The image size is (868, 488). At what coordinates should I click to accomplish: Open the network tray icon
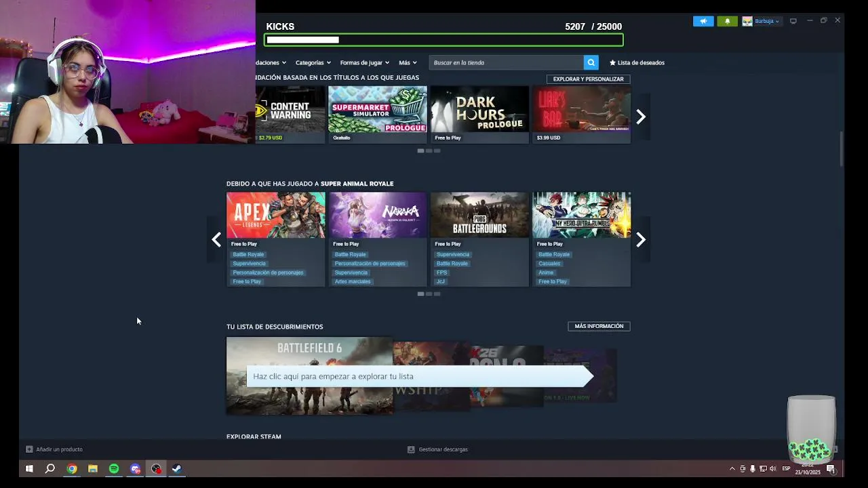point(763,468)
